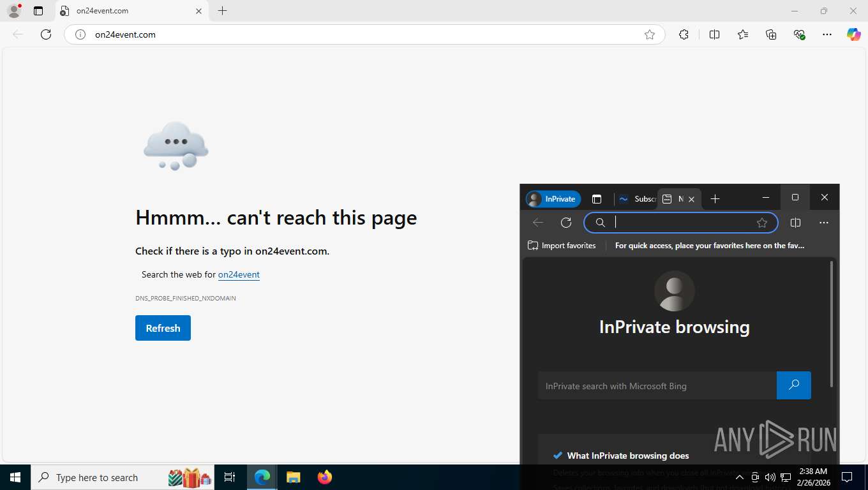Select the DNS_PROBE_FINISHED_NXDOMAIN error code text
868x490 pixels.
click(x=186, y=298)
